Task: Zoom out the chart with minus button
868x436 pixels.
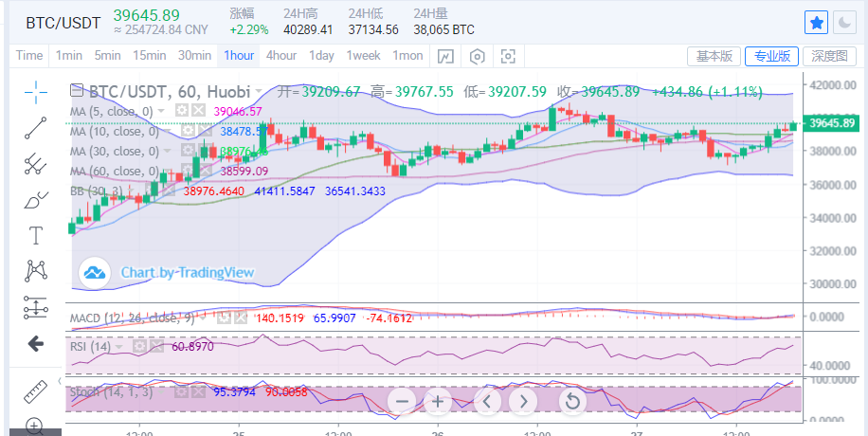Action: pos(403,401)
